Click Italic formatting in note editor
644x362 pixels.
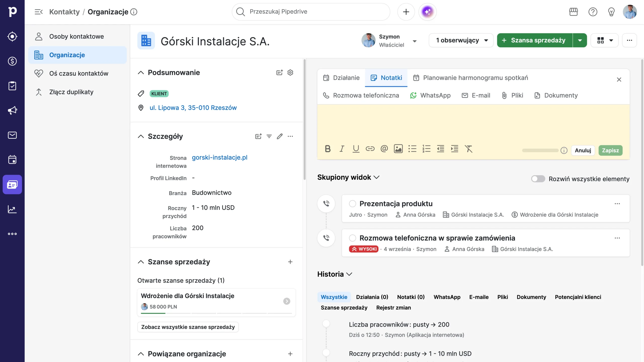point(342,149)
